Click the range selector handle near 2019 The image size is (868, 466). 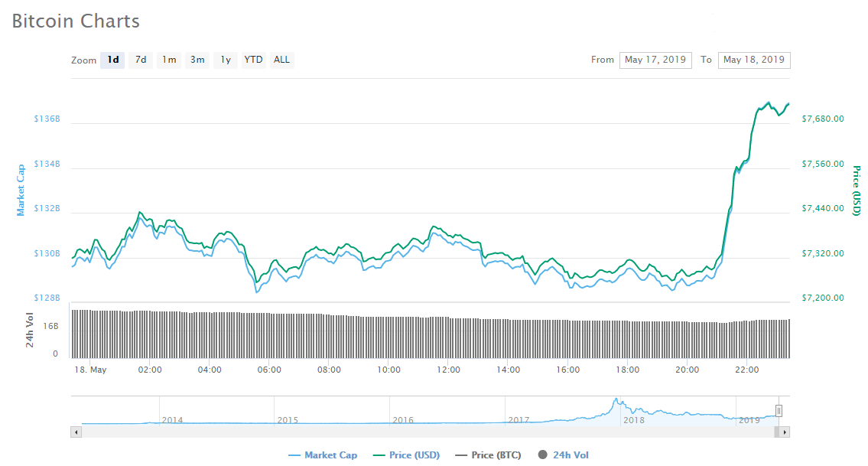[x=779, y=411]
